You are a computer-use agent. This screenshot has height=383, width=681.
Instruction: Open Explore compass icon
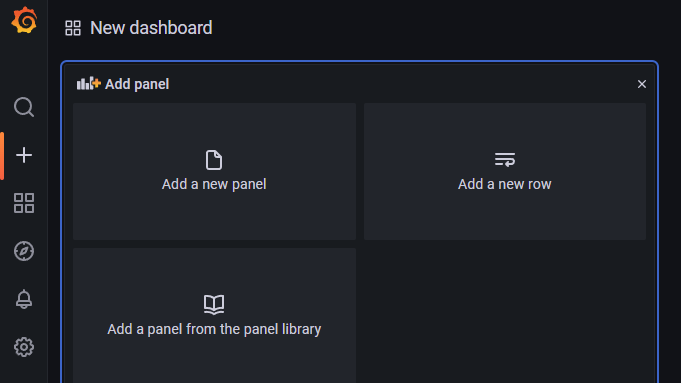coord(24,251)
